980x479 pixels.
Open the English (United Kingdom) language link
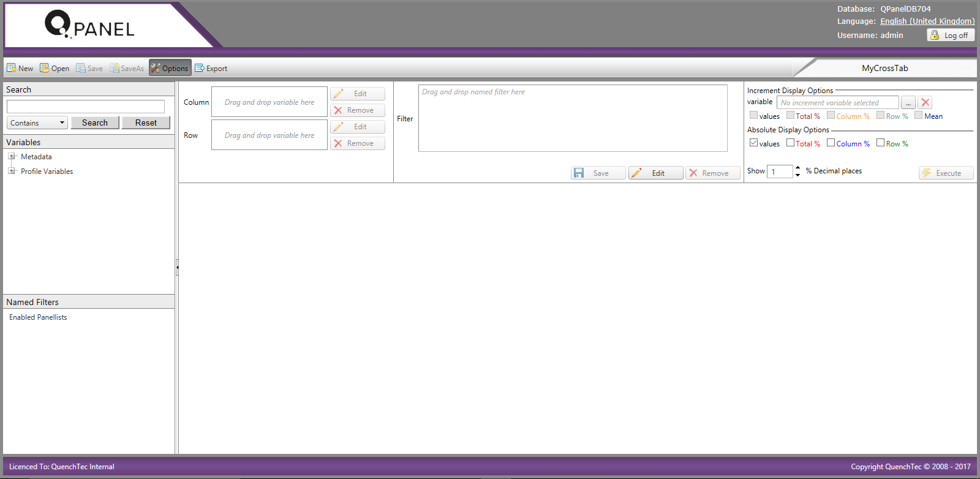point(927,21)
